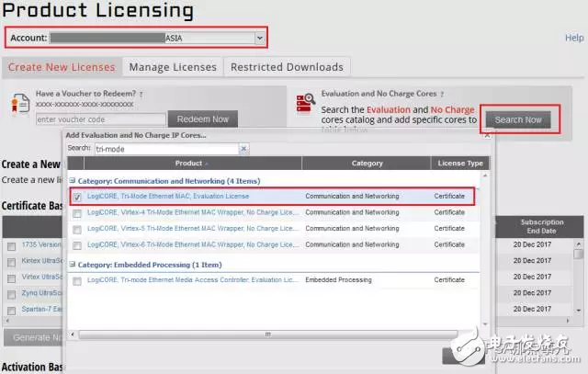
Task: Click the Search Now button
Action: pyautogui.click(x=519, y=119)
